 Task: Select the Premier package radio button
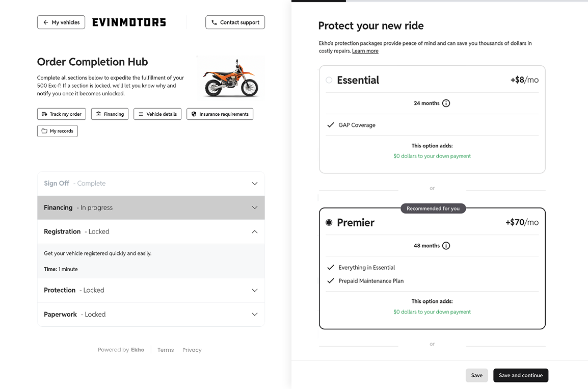pos(329,223)
